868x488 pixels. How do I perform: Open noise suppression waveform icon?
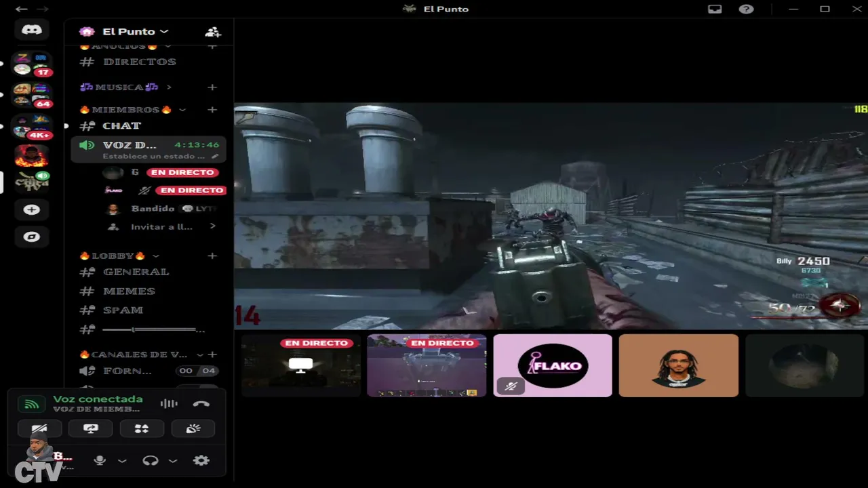[x=169, y=404]
